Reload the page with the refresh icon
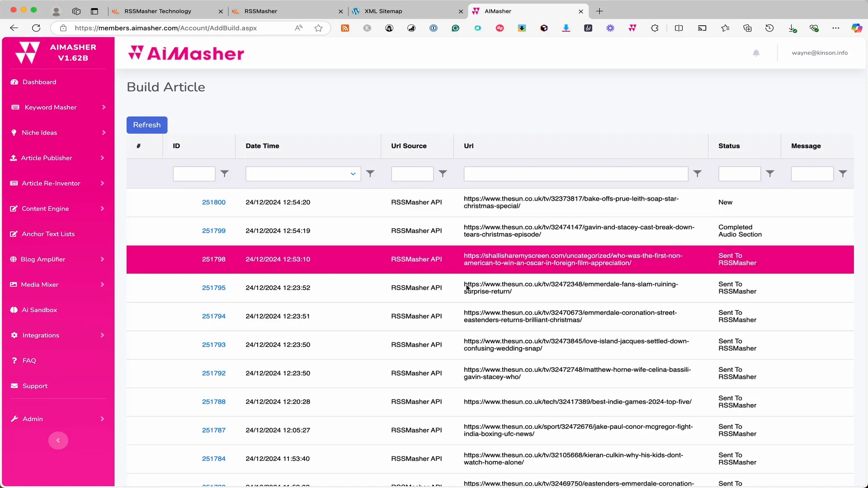868x488 pixels. point(36,28)
